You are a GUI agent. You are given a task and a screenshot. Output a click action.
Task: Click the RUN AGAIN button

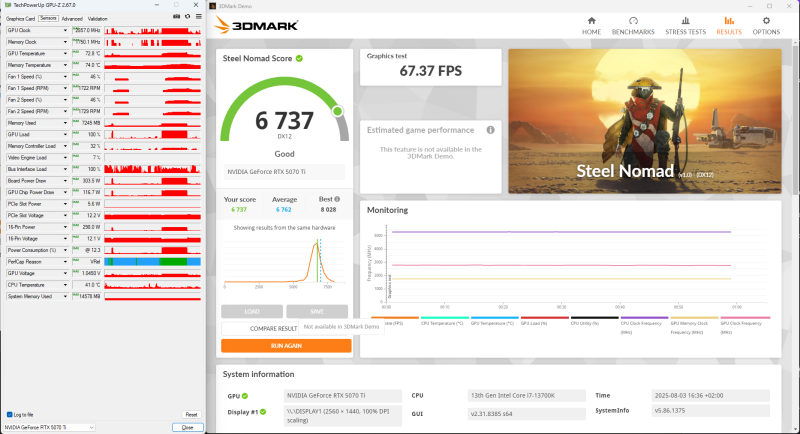click(286, 346)
